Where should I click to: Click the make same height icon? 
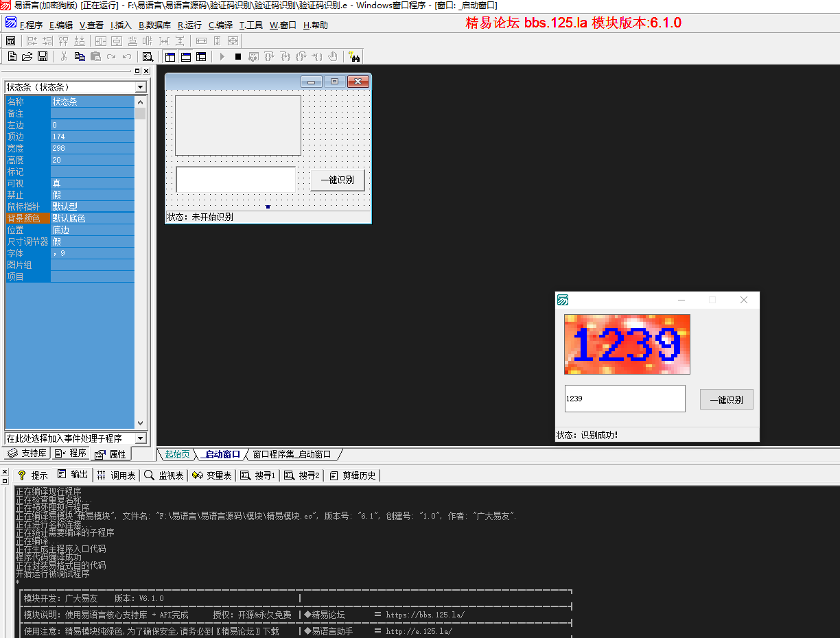(x=217, y=41)
